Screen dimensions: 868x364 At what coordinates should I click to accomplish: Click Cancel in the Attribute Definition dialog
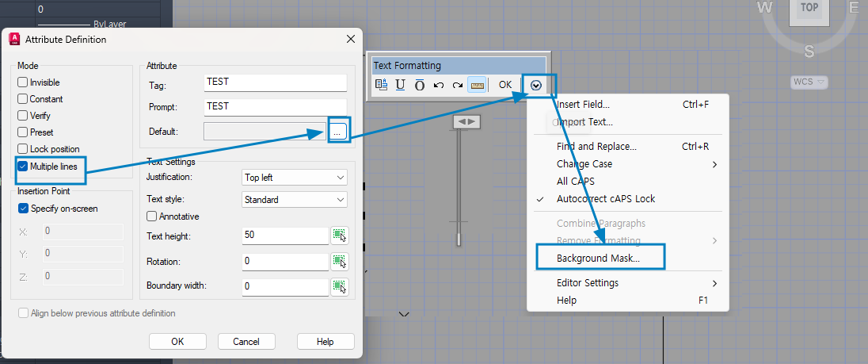pyautogui.click(x=246, y=341)
